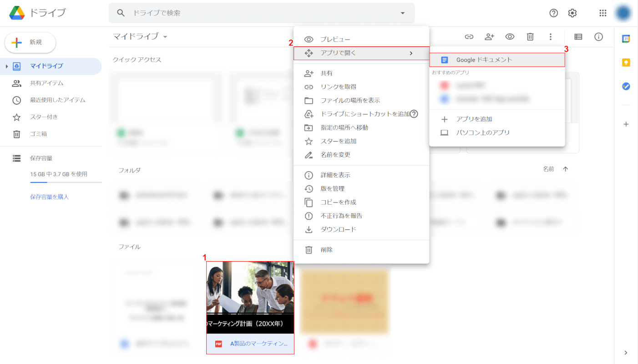This screenshot has height=364, width=638.
Task: Click the help question mark icon
Action: pyautogui.click(x=553, y=13)
